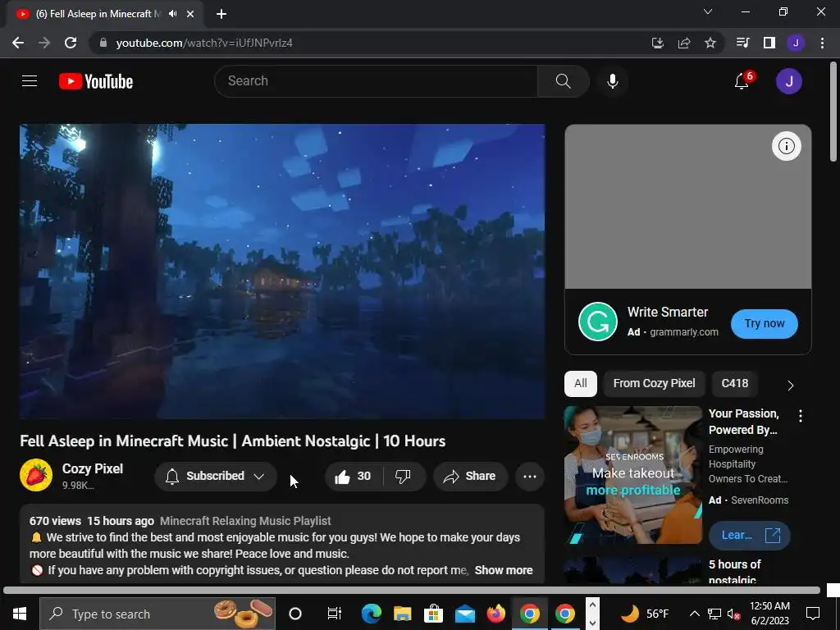Open the Windows Start menu

coord(20,614)
